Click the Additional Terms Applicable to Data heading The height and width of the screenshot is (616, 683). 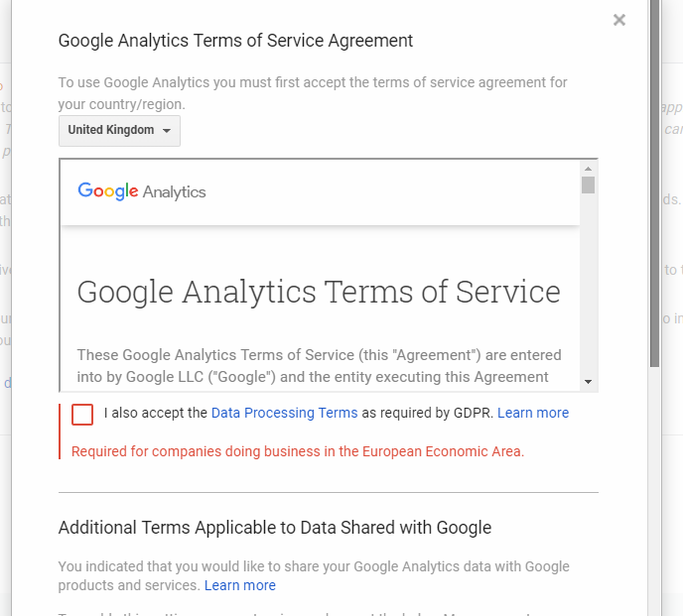275,528
